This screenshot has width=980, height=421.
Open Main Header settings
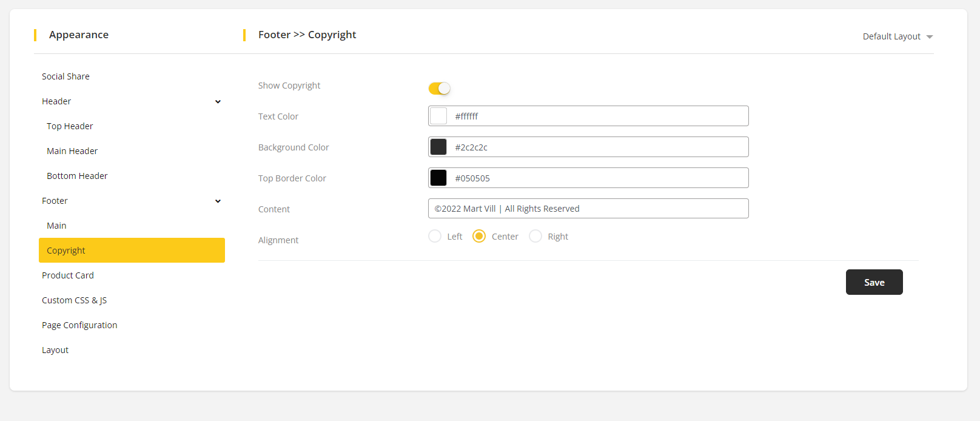[x=72, y=151]
